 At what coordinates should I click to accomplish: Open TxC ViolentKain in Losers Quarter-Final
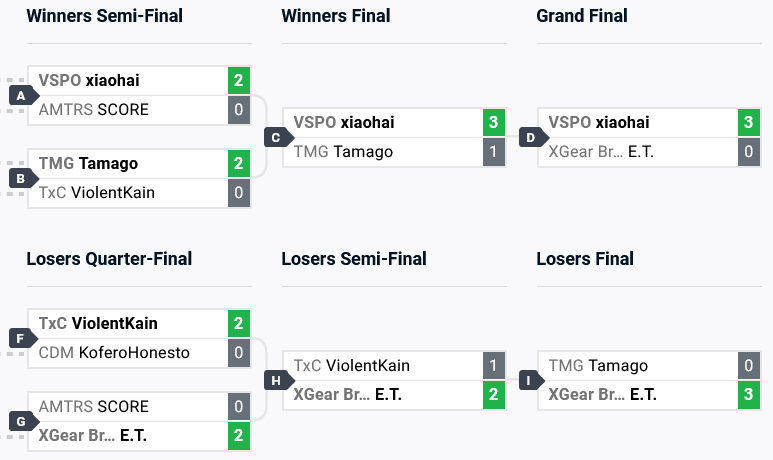98,323
